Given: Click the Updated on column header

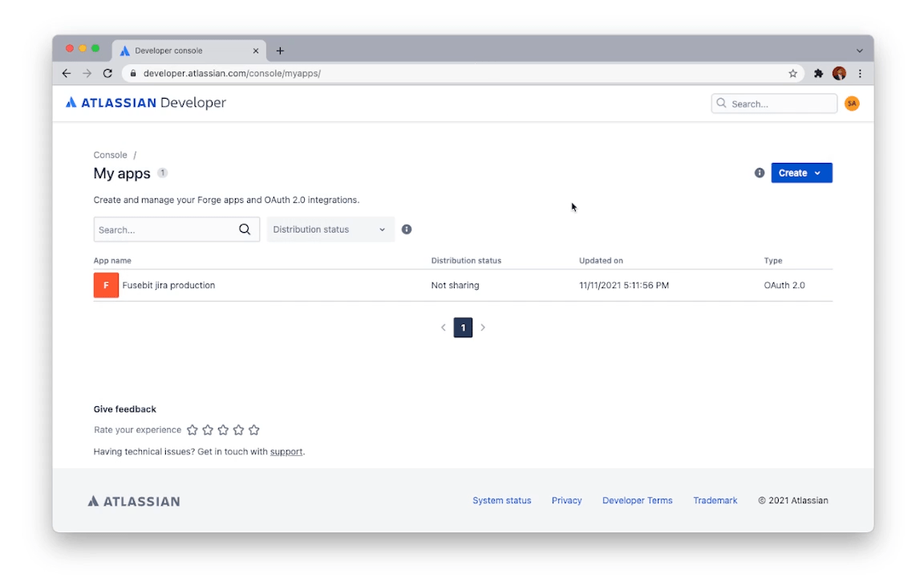Looking at the screenshot, I should pyautogui.click(x=601, y=260).
